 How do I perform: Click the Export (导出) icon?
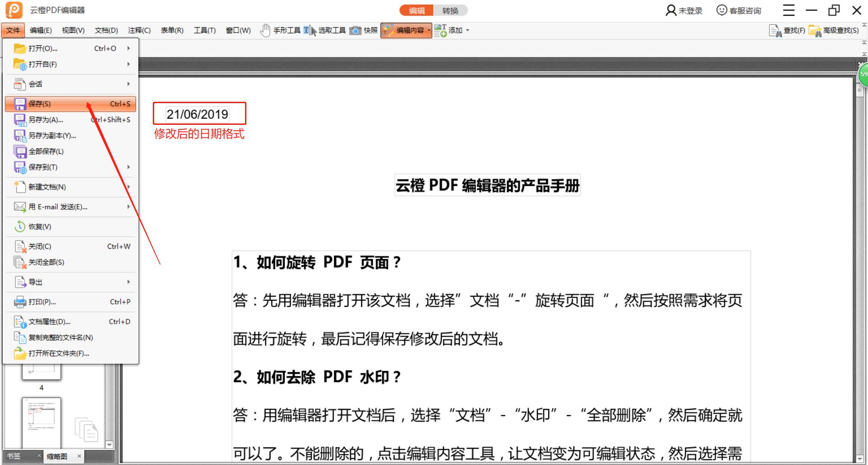20,282
